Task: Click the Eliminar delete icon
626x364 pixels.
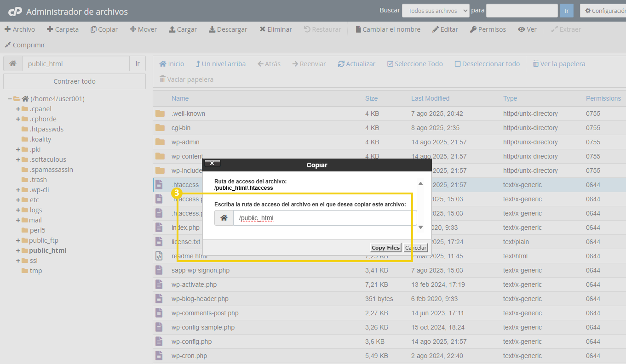Action: click(262, 29)
